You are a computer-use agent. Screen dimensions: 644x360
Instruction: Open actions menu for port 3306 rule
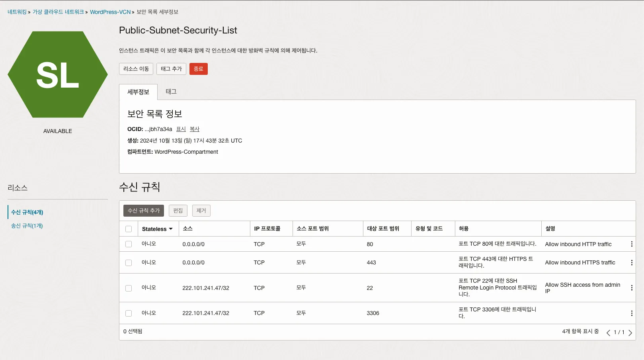632,313
